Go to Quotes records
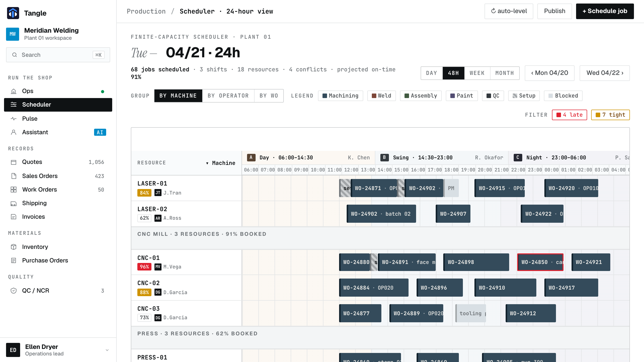 (58, 162)
